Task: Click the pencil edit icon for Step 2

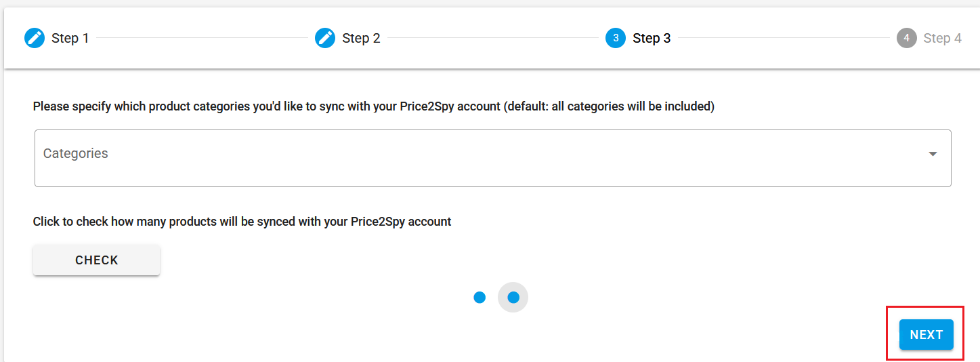Action: point(325,38)
